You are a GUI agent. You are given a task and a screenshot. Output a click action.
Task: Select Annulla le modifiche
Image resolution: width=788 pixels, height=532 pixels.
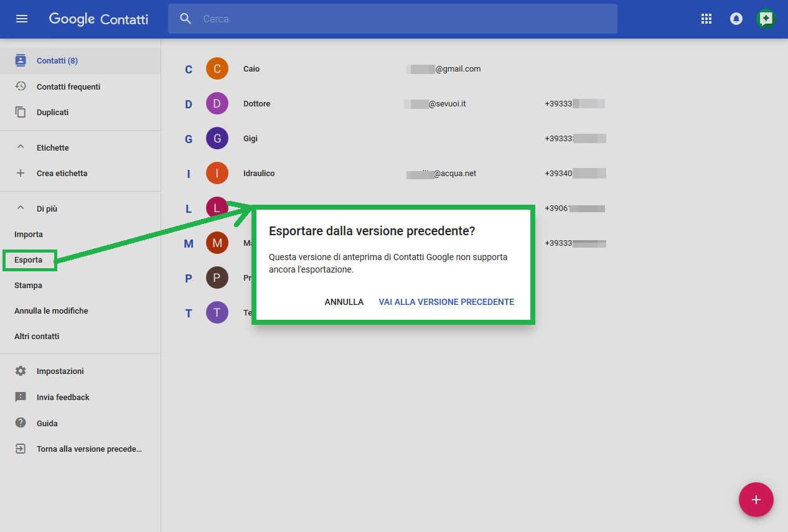pos(51,310)
